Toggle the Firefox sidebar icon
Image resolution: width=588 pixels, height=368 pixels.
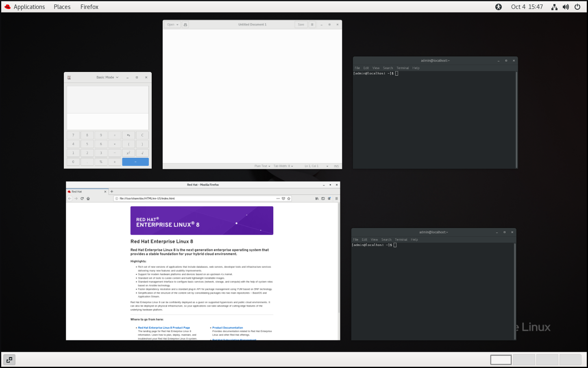click(323, 199)
